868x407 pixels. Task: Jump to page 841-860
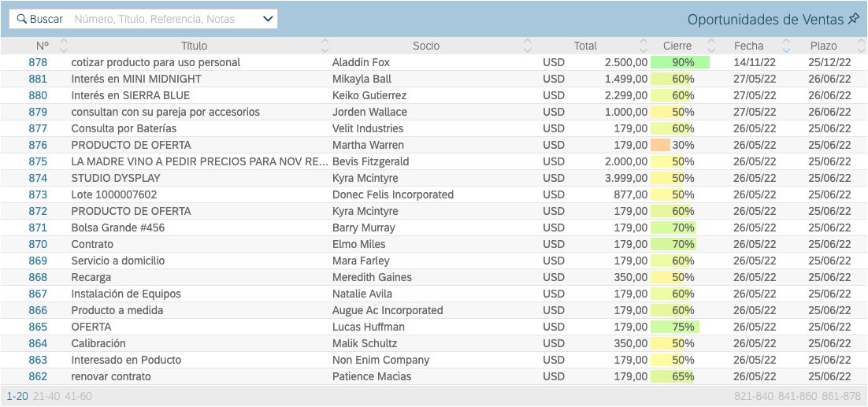[x=798, y=396]
